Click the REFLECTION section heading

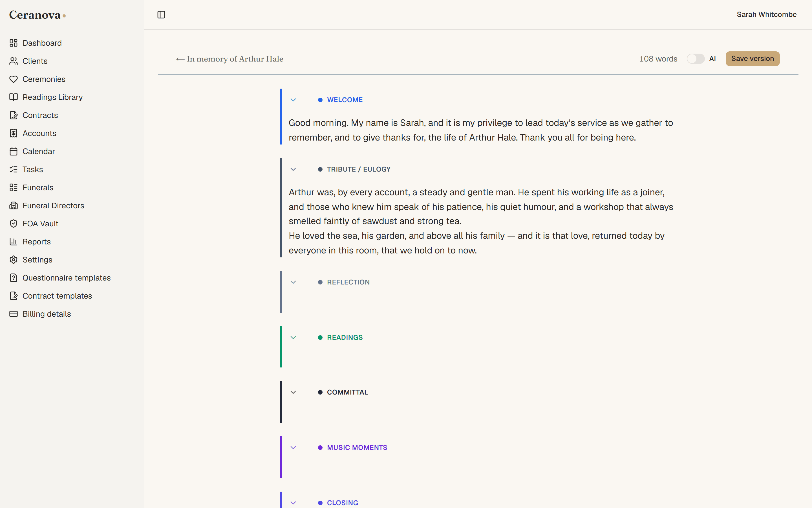[x=348, y=282]
